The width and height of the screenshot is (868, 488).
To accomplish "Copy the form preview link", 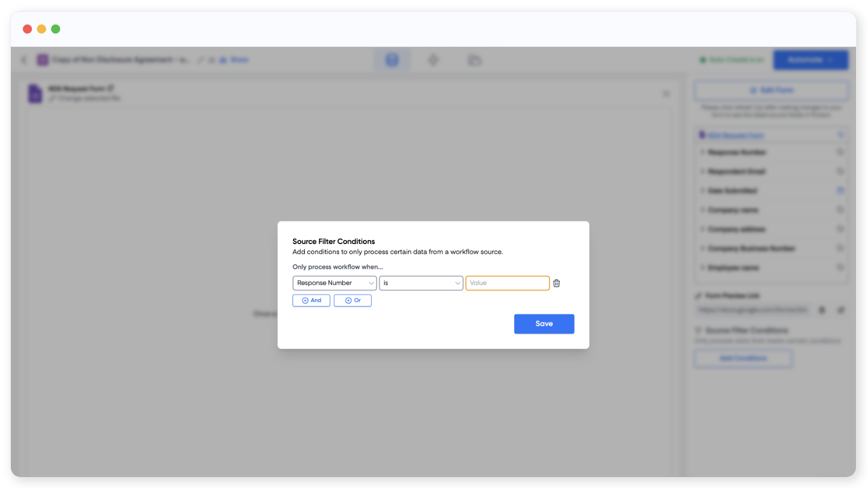I will pos(822,310).
